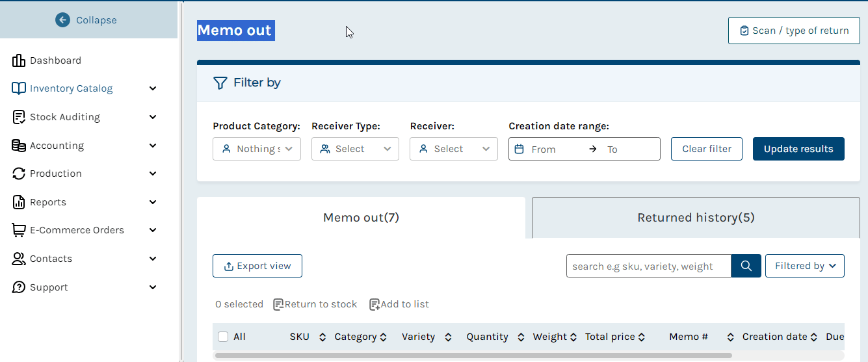Expand the Filtered by dropdown

point(805,266)
